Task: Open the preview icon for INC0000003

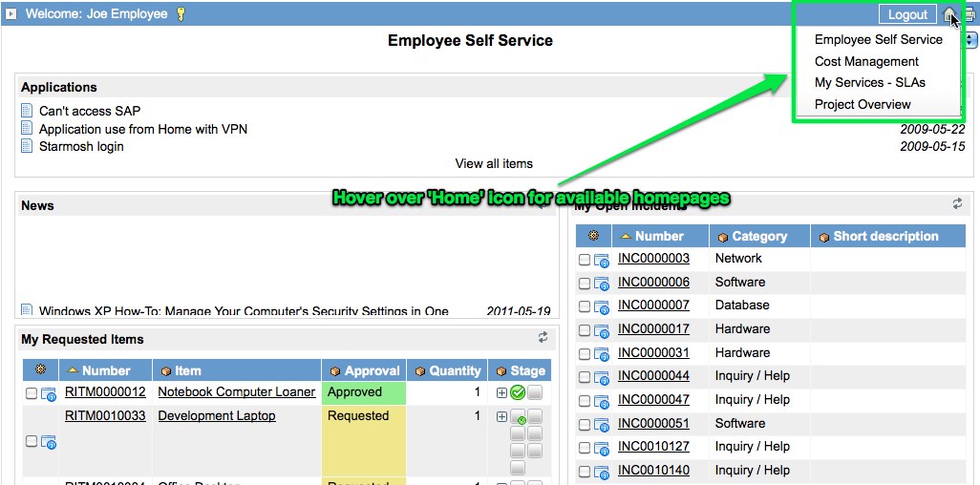Action: click(x=602, y=260)
